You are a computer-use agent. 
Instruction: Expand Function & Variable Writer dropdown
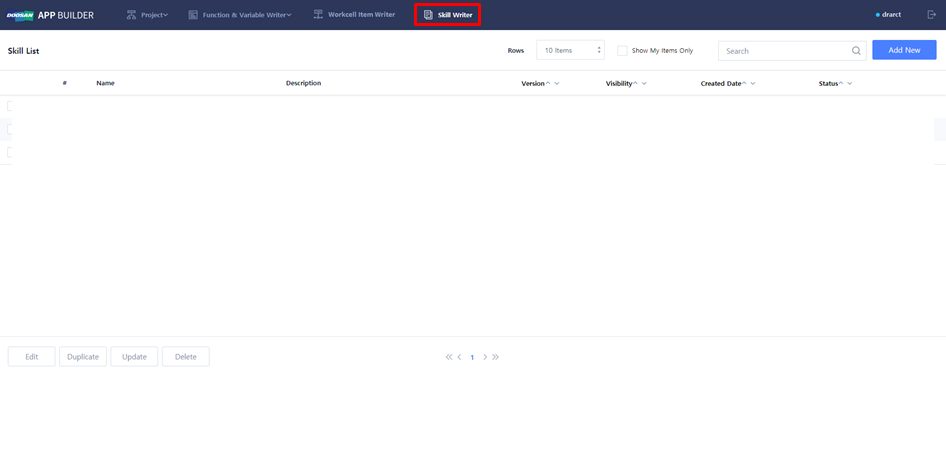point(240,15)
